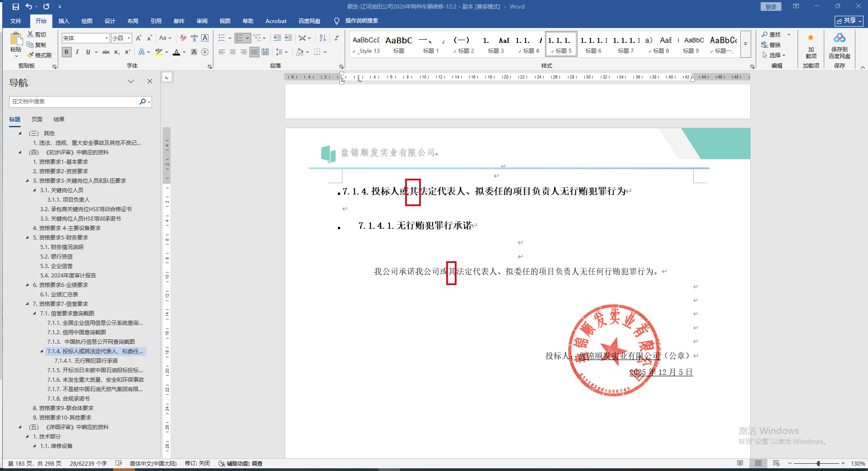The width and height of the screenshot is (868, 471).
Task: Click the text highlight color button
Action: click(158, 52)
